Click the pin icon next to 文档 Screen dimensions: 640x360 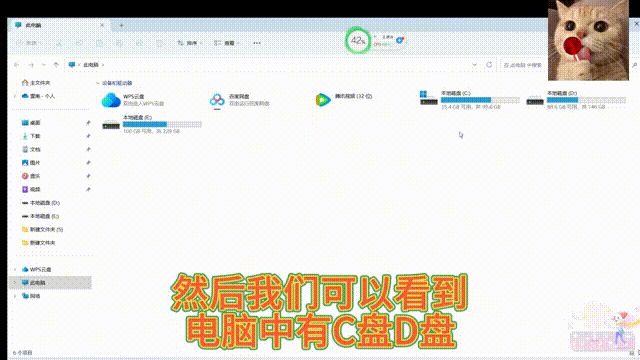pyautogui.click(x=88, y=149)
